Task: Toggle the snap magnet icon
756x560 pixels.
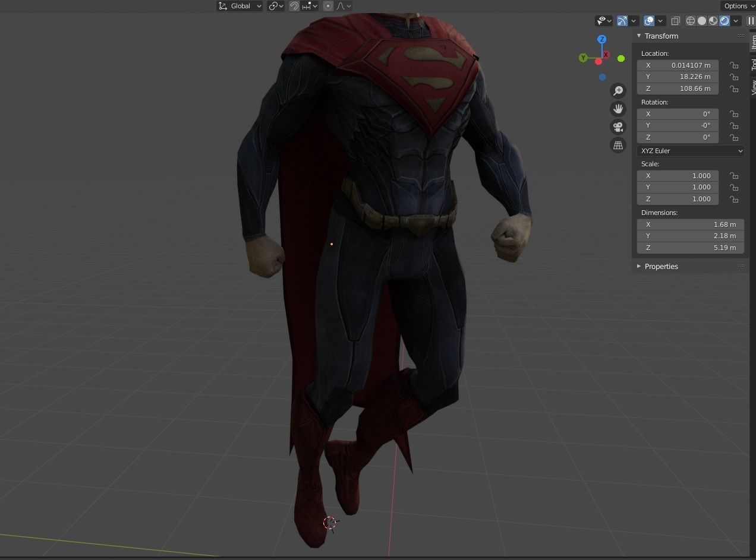Action: pos(294,6)
